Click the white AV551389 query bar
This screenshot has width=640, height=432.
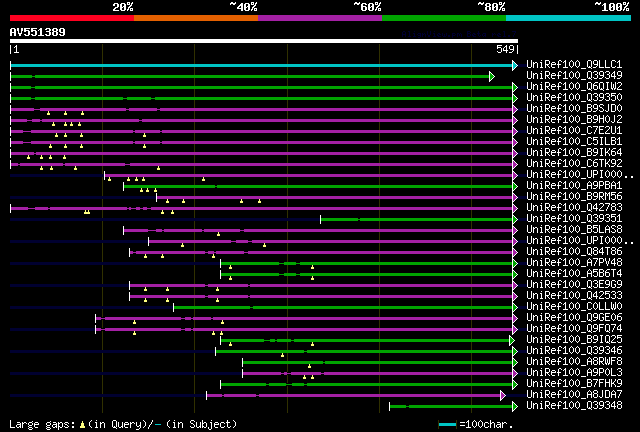264,41
